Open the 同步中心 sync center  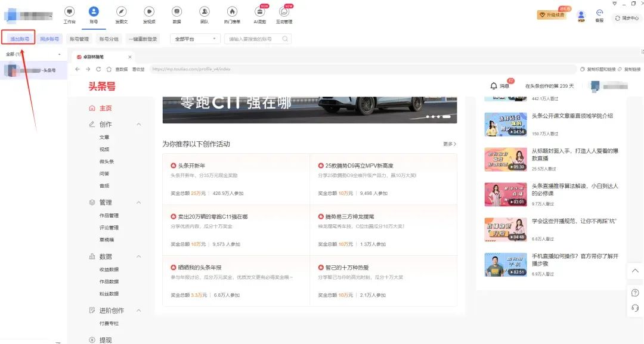[x=627, y=18]
